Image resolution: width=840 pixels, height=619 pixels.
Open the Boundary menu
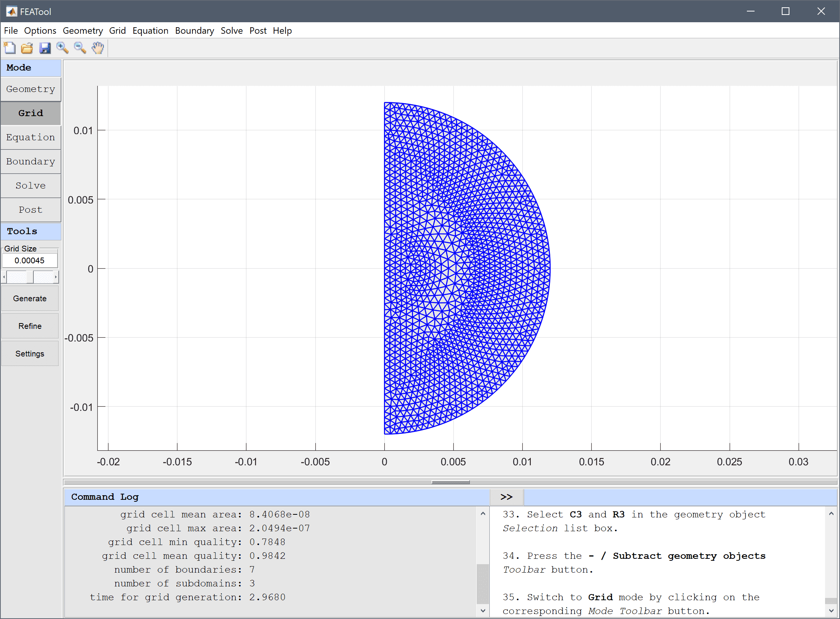coord(195,31)
